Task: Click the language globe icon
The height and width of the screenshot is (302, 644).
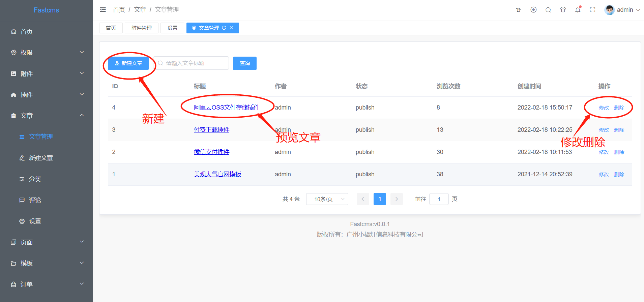Action: pyautogui.click(x=533, y=10)
